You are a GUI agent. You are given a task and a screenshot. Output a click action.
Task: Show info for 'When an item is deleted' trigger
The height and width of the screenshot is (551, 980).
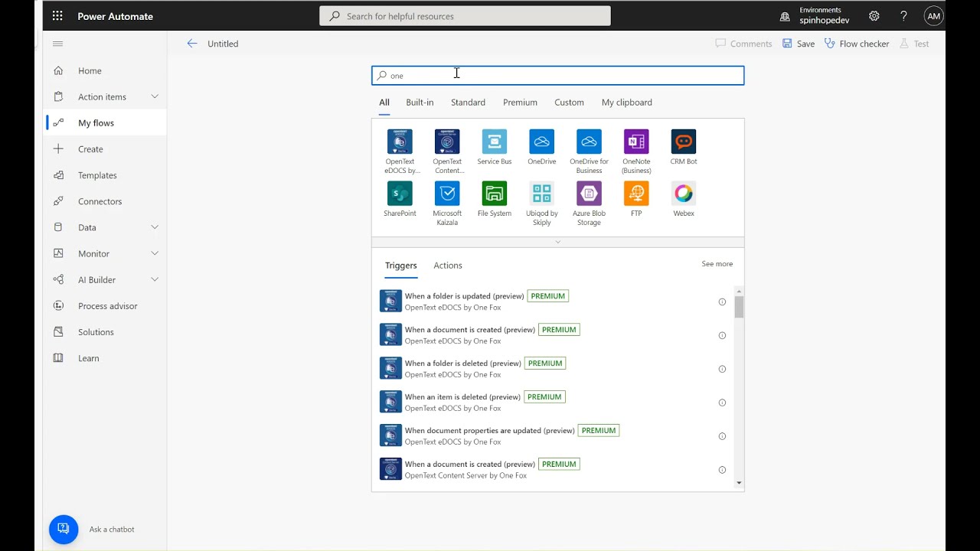pyautogui.click(x=722, y=403)
